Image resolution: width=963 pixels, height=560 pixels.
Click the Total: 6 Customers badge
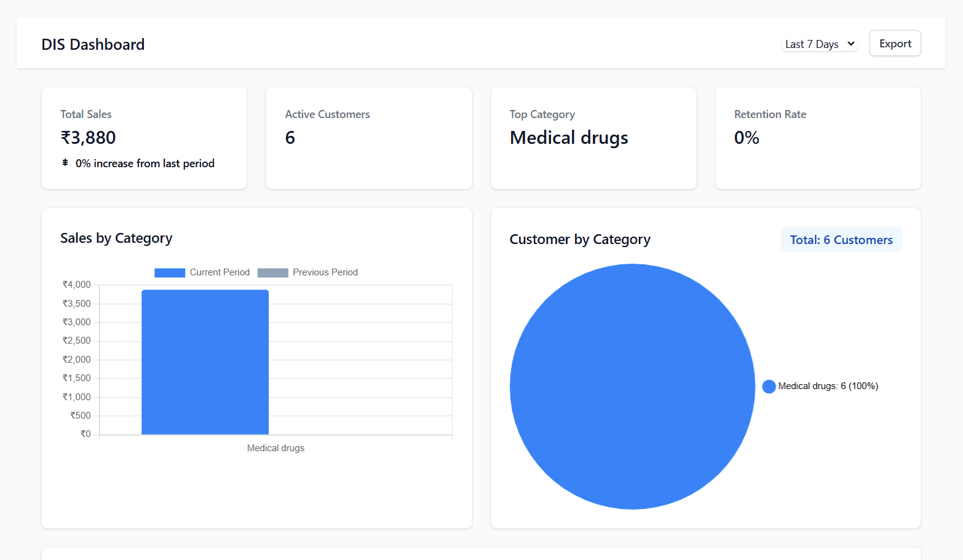[841, 239]
